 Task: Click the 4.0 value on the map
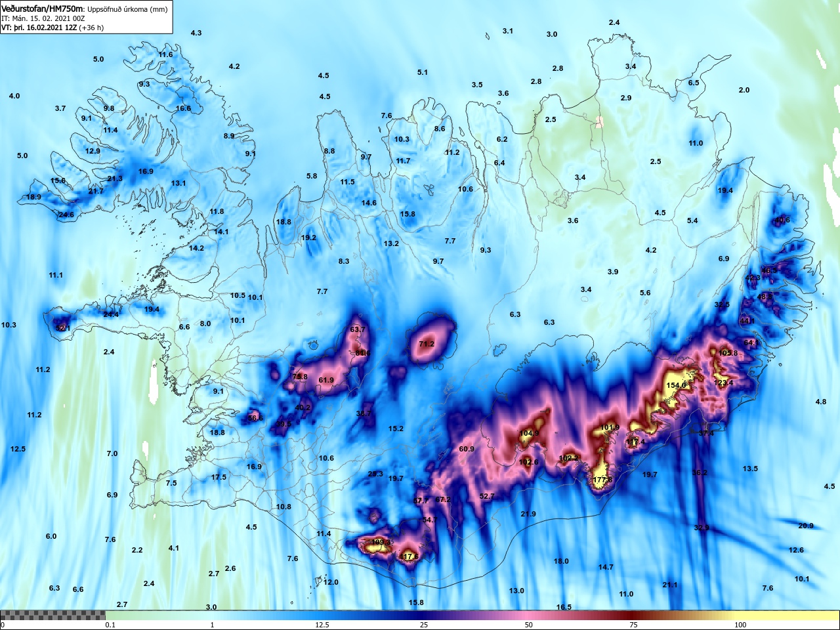click(x=14, y=96)
